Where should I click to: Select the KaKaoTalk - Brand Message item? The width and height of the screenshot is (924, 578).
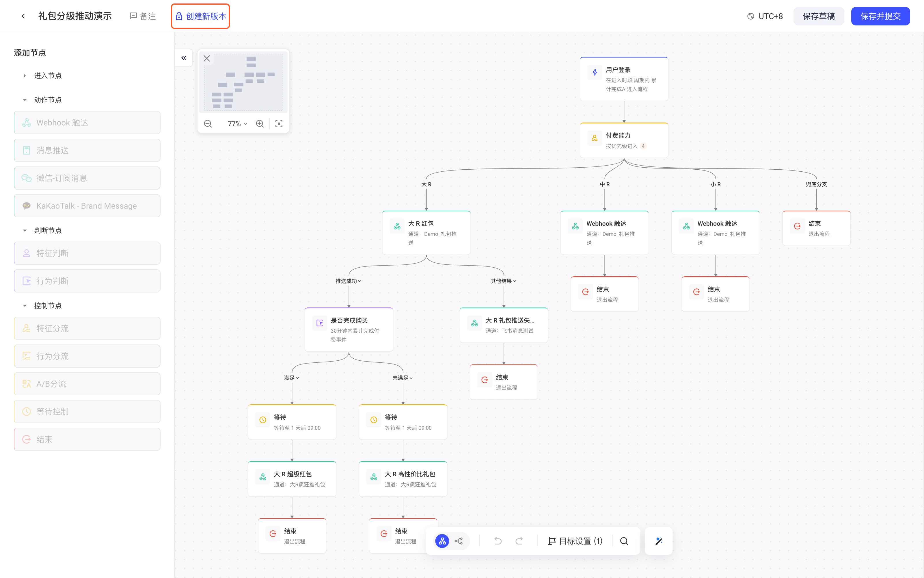coord(87,206)
